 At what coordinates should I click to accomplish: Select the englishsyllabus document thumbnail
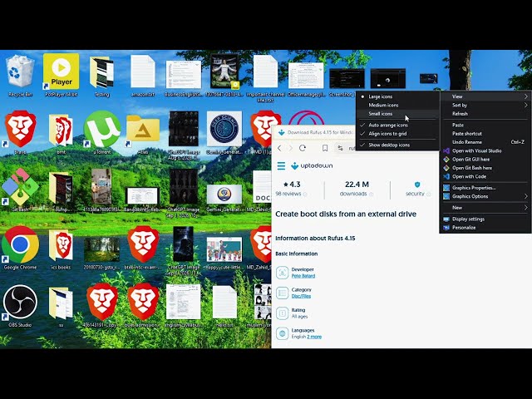[x=184, y=305]
